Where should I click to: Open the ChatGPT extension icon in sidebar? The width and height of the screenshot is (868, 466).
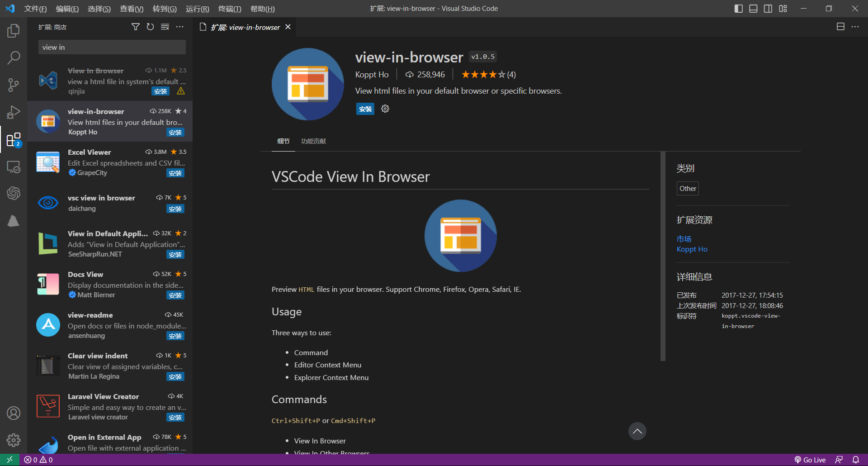coord(14,194)
